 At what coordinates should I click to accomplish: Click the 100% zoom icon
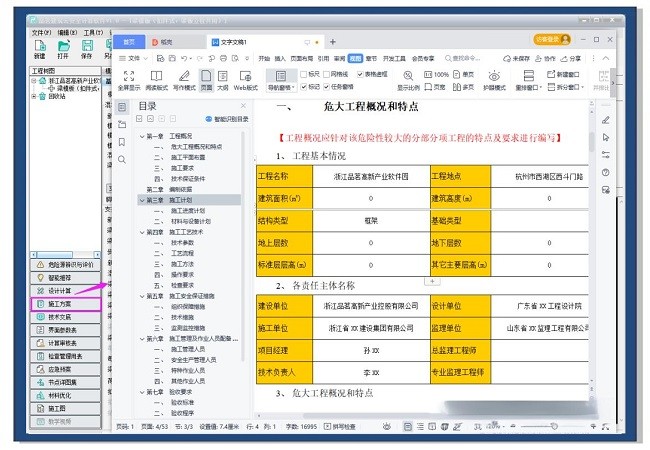[x=428, y=75]
